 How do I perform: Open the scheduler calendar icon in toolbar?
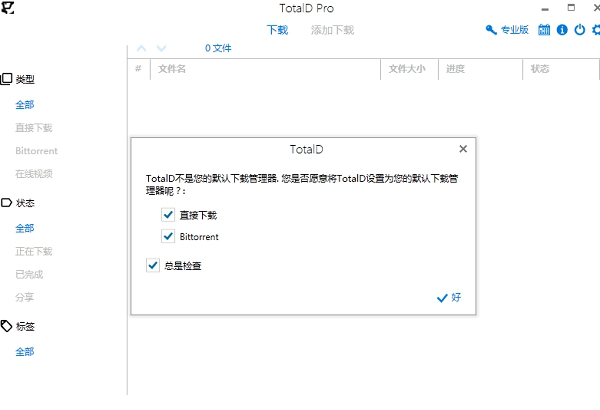[x=544, y=30]
